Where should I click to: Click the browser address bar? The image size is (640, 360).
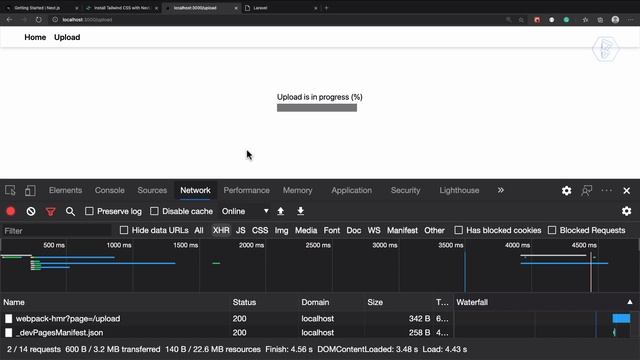[x=278, y=20]
